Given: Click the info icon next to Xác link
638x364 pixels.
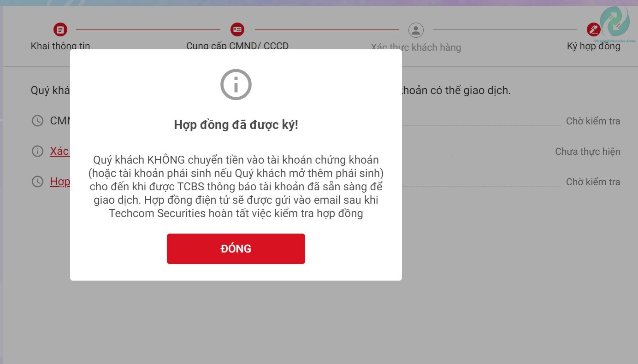Looking at the screenshot, I should pyautogui.click(x=37, y=151).
